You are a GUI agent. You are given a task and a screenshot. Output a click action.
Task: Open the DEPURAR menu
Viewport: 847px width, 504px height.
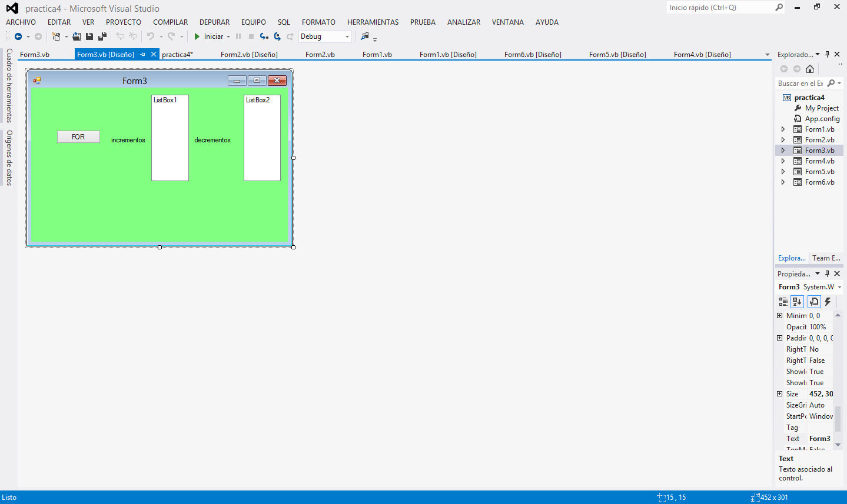click(x=214, y=22)
